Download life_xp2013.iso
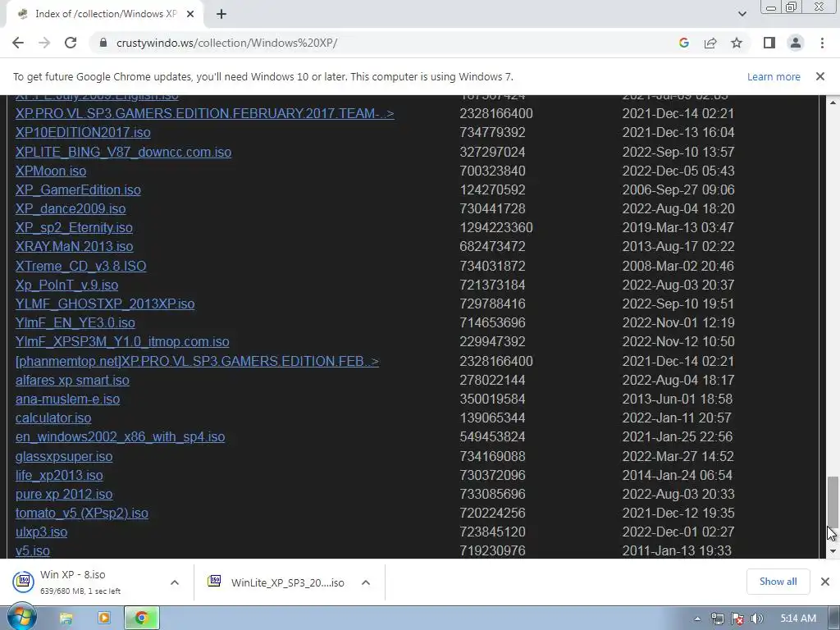840x630 pixels. (x=59, y=475)
